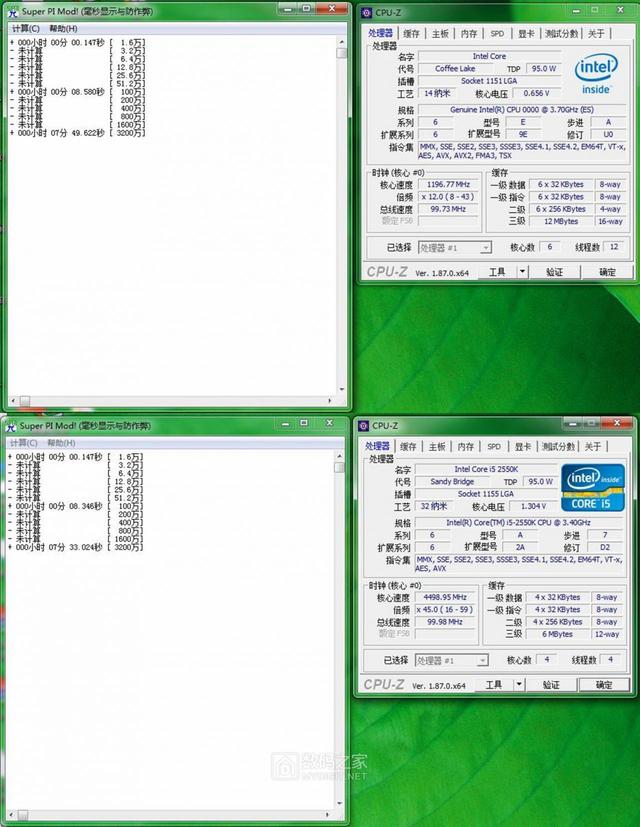The image size is (640, 827).
Task: Click the Socket 1151 LGA field
Action: [489, 81]
